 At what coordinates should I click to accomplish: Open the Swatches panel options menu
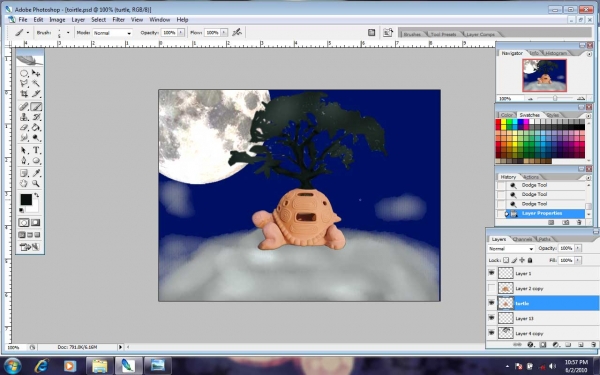(589, 115)
